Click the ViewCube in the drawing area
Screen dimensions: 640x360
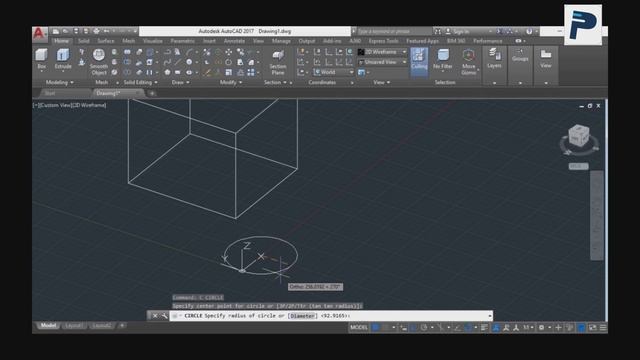579,136
